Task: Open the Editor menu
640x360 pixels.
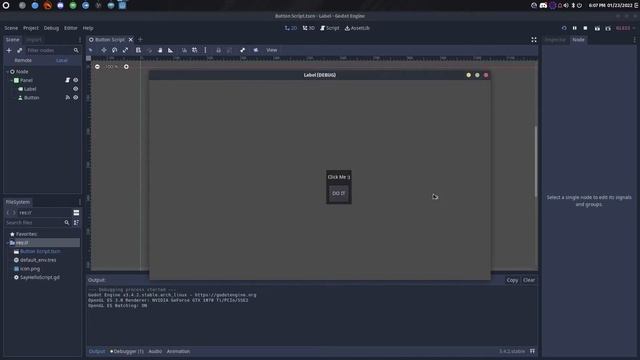Action: (x=71, y=28)
